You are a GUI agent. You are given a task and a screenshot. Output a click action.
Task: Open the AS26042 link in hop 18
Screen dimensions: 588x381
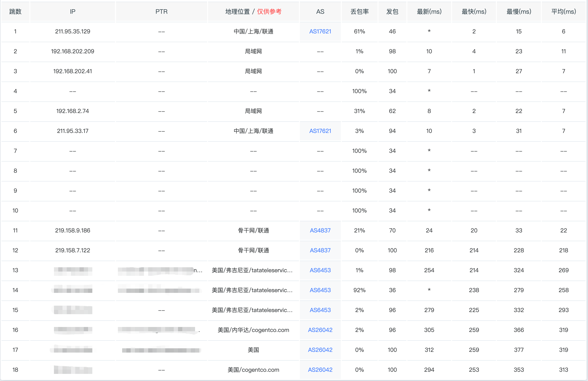320,370
